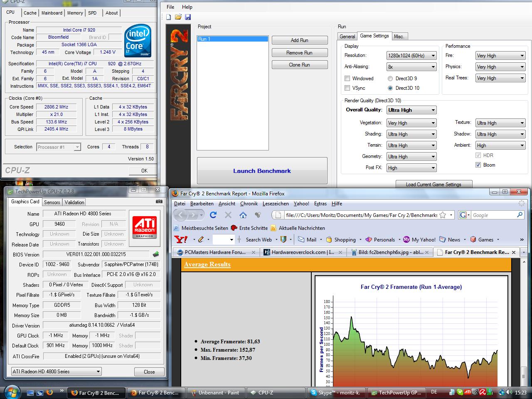Viewport: 532px width, 399px height.
Task: Click the Firefox Stop loading icon
Action: click(228, 215)
